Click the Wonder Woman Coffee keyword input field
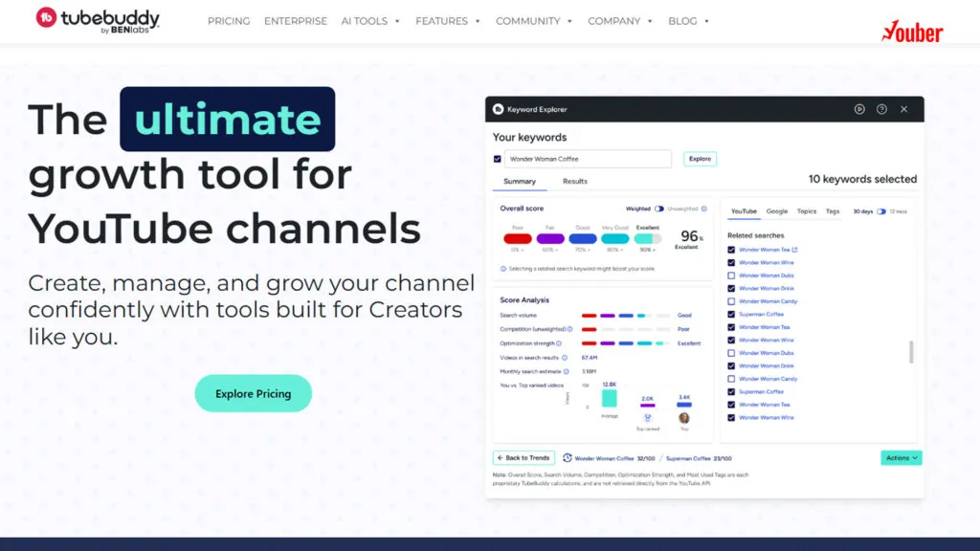980x551 pixels. coord(589,160)
